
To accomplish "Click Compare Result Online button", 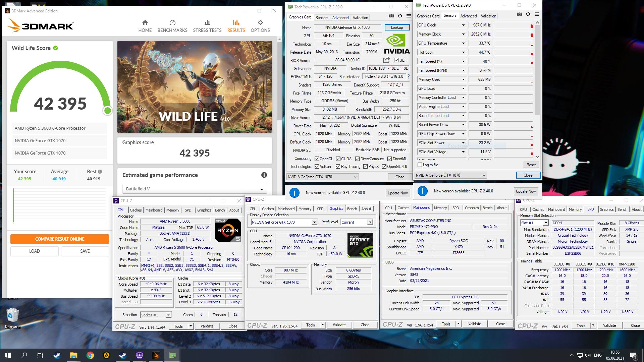I will coord(60,239).
